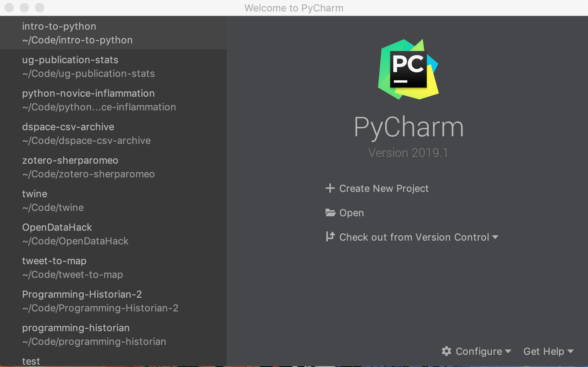Screen dimensions: 588x367
Task: Expand the Check out from Version Control arrow
Action: pos(495,237)
